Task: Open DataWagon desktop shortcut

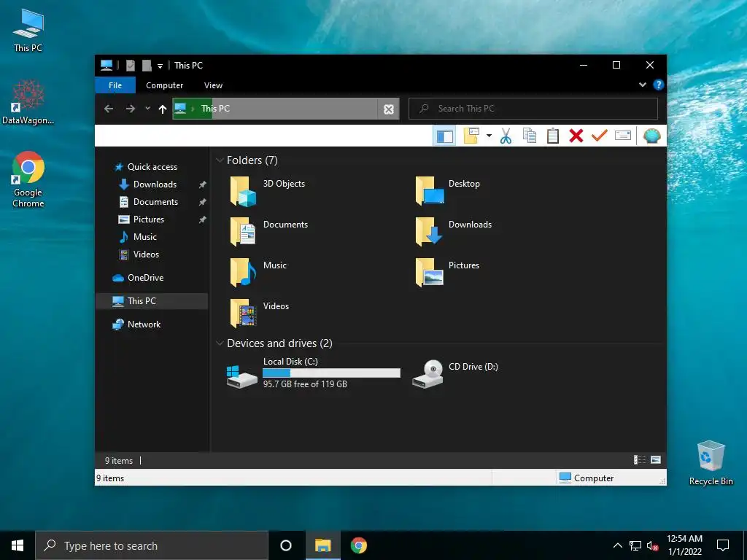Action: coord(28,102)
